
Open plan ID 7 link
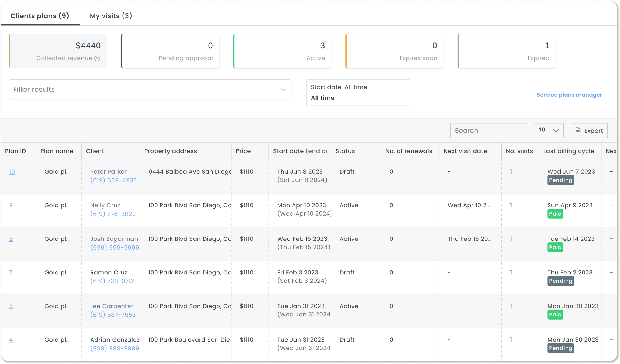[x=11, y=272]
